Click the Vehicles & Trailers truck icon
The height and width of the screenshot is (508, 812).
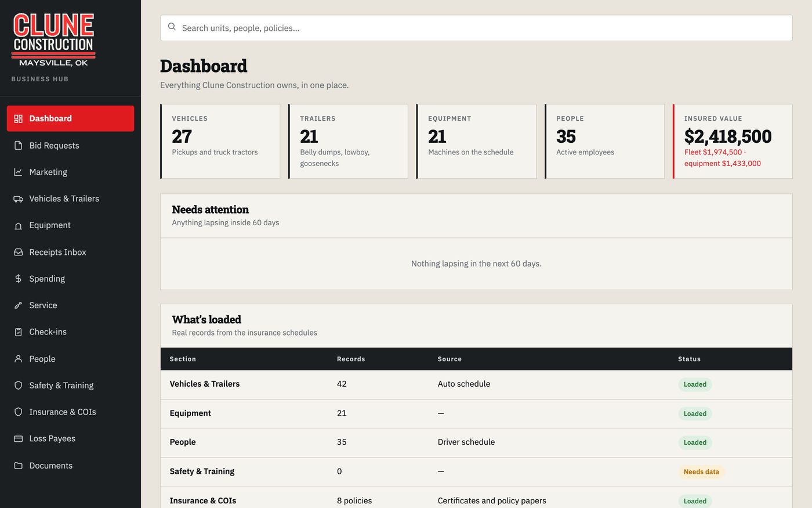18,199
